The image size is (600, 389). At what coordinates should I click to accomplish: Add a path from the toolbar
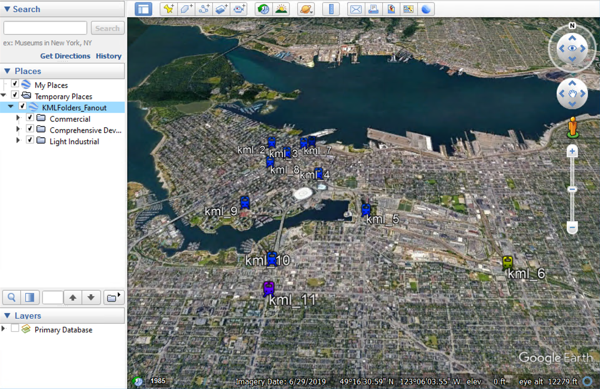(204, 9)
